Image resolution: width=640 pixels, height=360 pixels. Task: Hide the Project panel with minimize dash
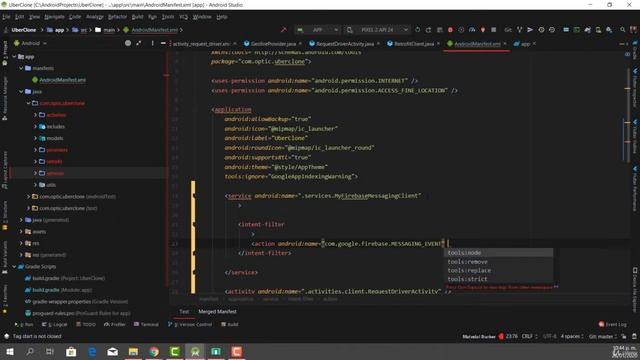[163, 43]
